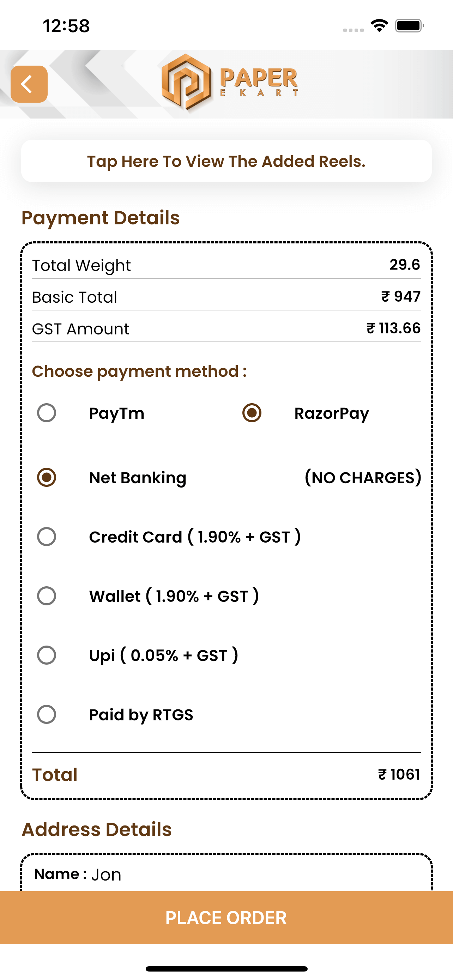Image resolution: width=453 pixels, height=980 pixels.
Task: Choose Net Banking payment option
Action: click(x=47, y=477)
